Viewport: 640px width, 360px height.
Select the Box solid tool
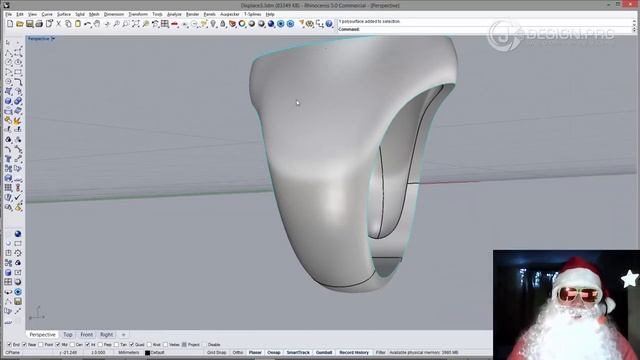[x=8, y=101]
